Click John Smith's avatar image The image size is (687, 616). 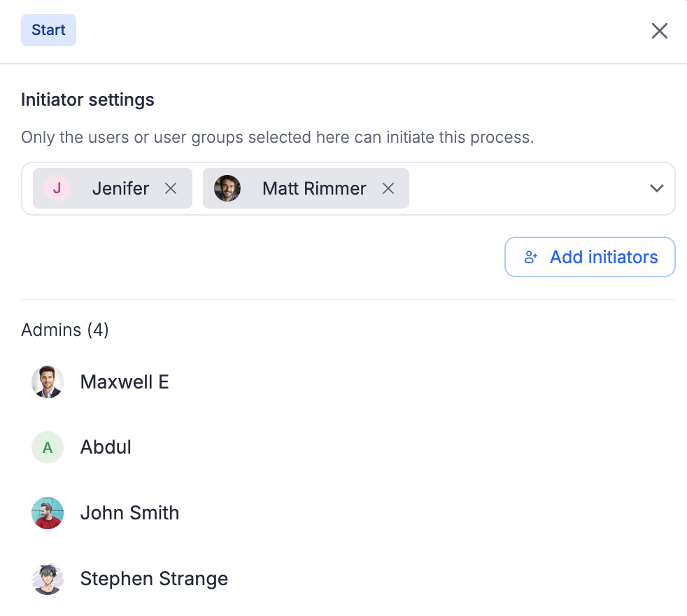click(48, 513)
